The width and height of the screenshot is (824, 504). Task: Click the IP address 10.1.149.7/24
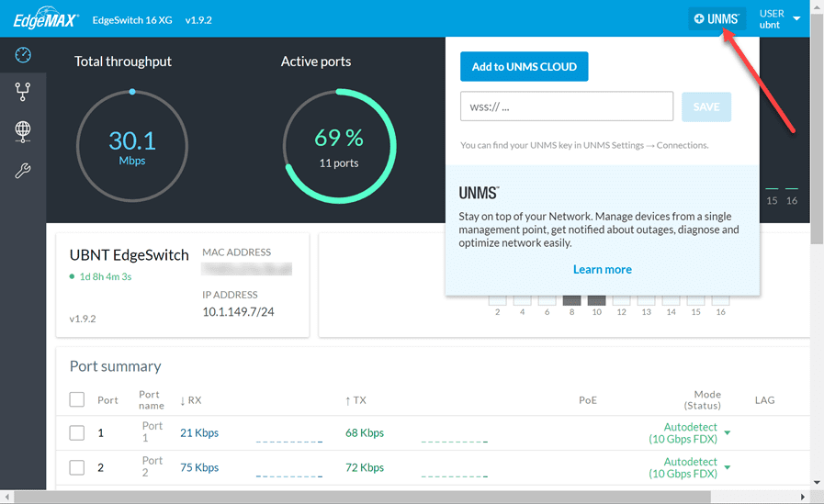click(238, 312)
